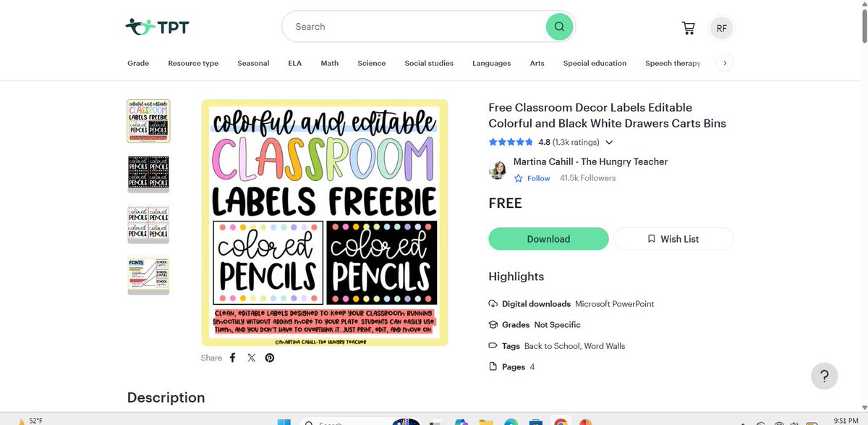Click the Microsoft PowerPoint format link

(615, 304)
